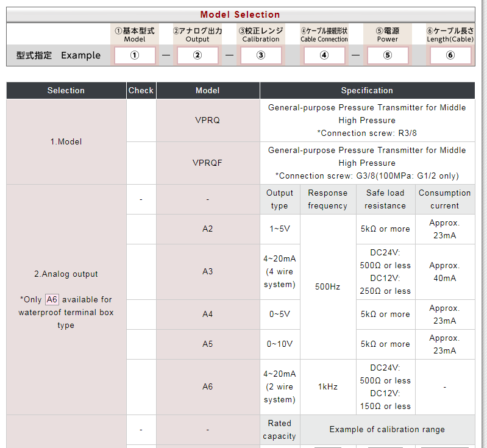Check the A5 analog output row
Screen dimensions: 487x448
(x=141, y=344)
